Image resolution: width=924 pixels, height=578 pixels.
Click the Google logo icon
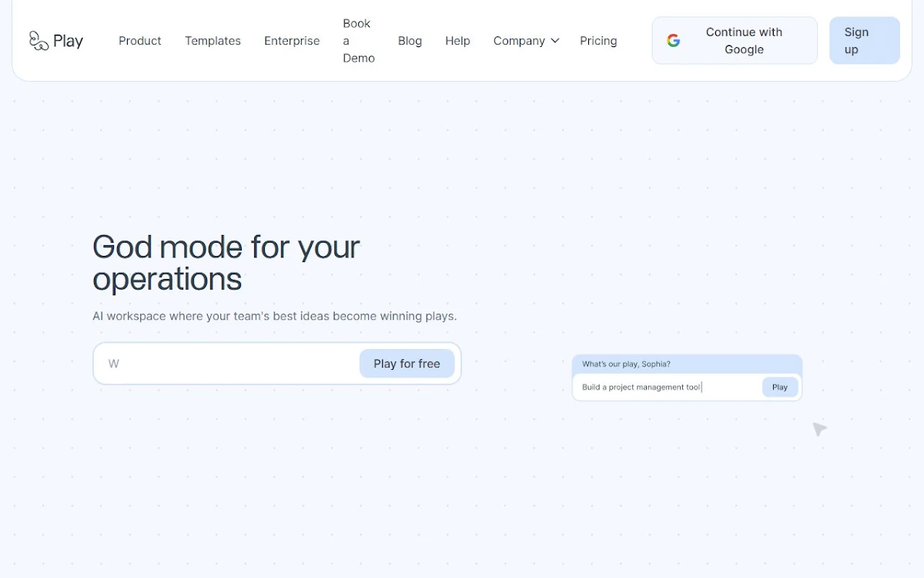pyautogui.click(x=674, y=41)
